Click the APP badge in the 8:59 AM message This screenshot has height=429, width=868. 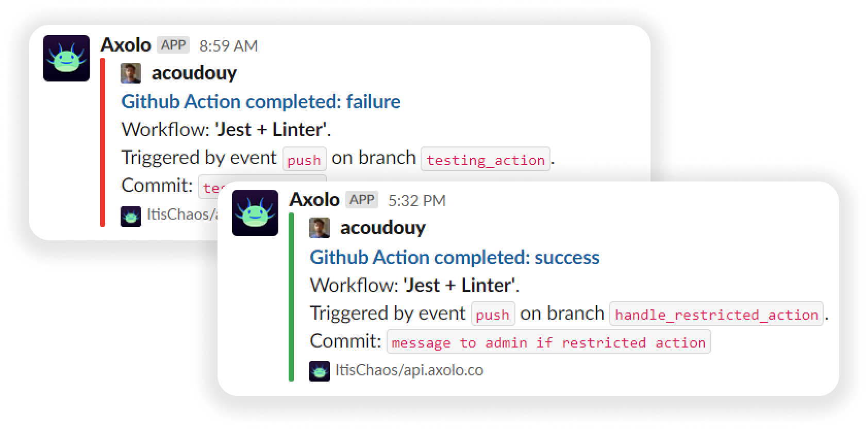tap(173, 45)
